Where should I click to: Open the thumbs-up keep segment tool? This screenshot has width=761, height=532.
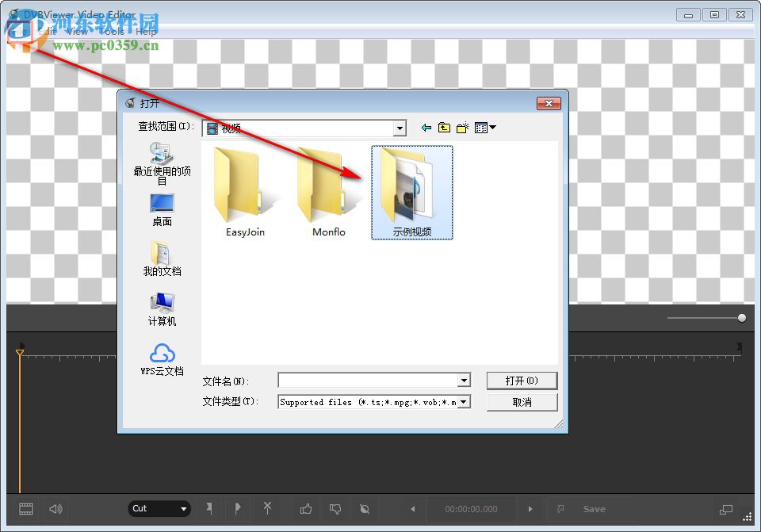click(x=306, y=509)
